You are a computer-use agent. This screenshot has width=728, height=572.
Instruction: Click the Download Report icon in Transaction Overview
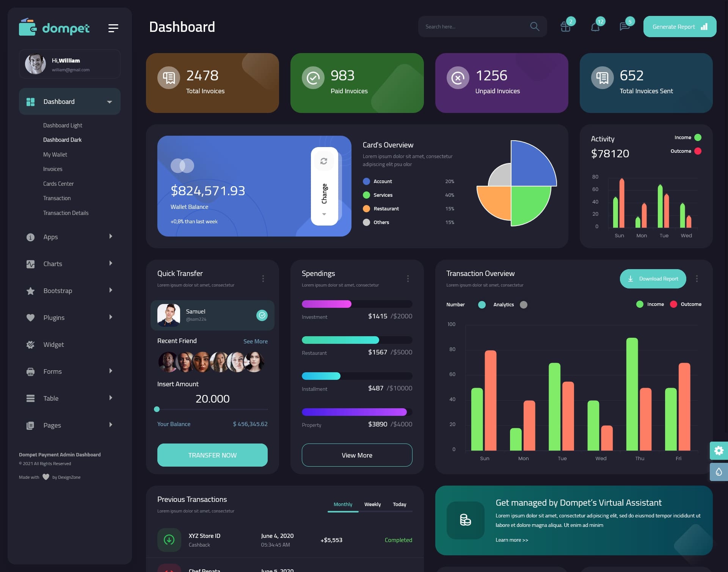[x=631, y=278]
